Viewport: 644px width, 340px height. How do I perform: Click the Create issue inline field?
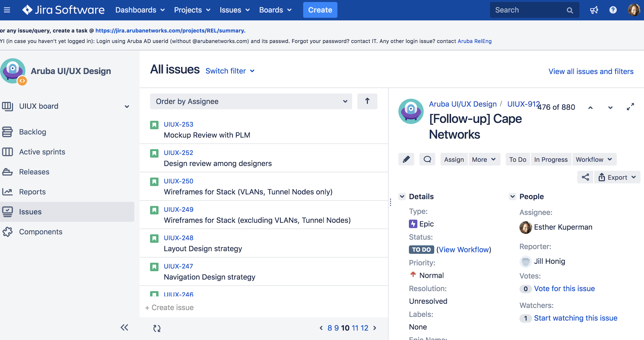coord(170,308)
